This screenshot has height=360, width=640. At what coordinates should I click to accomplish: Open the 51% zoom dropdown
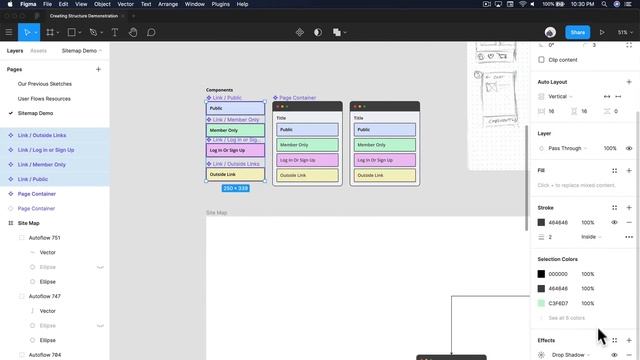pos(625,32)
